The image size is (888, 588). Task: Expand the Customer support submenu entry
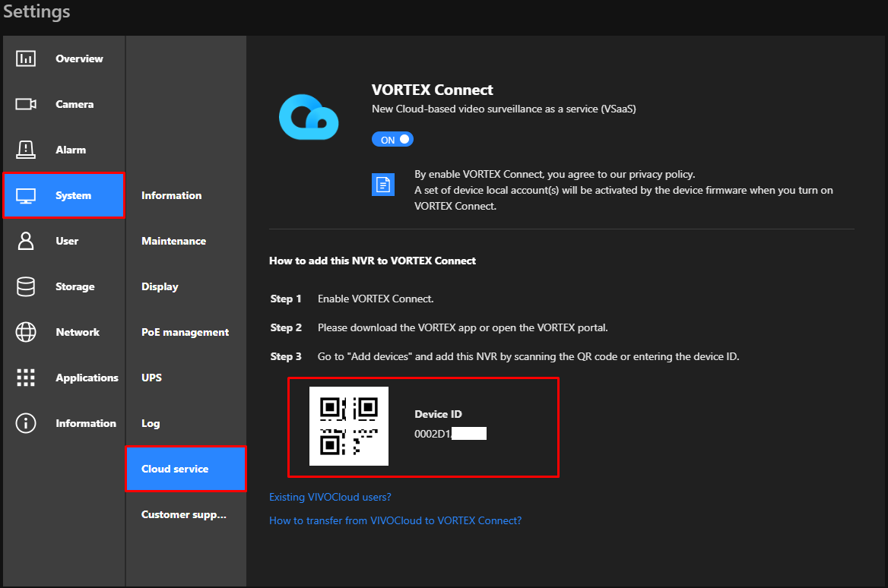click(x=184, y=514)
